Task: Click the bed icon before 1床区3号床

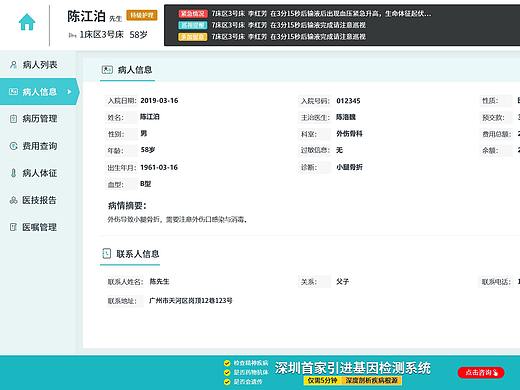Action: 72,35
